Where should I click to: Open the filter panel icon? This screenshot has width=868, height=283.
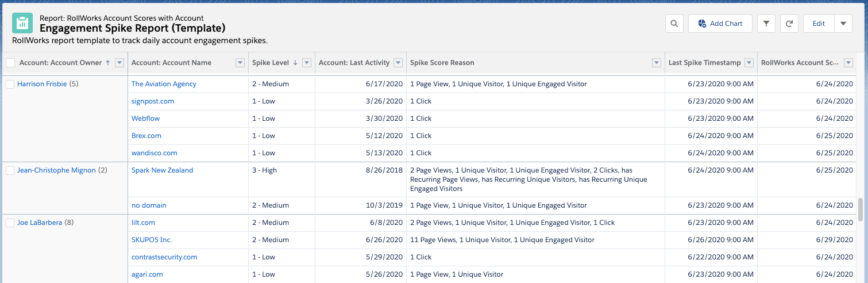point(766,24)
